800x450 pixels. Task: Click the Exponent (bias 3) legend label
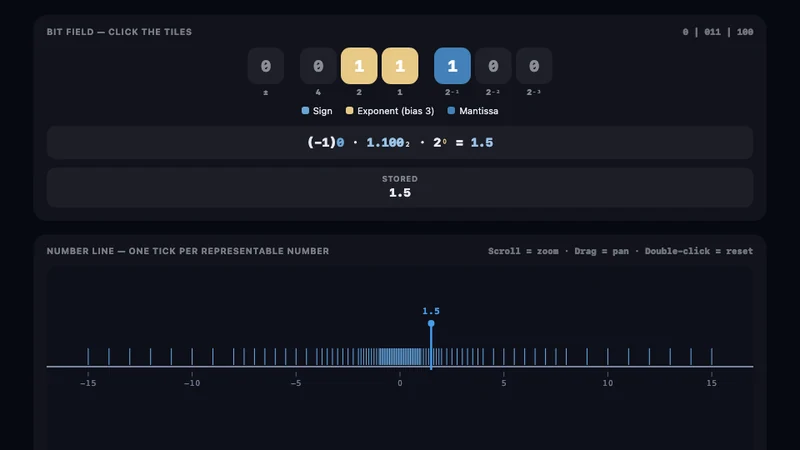click(395, 111)
